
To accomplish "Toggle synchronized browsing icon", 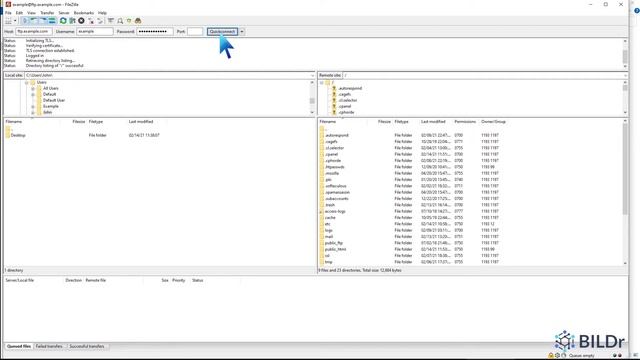I will click(x=129, y=20).
